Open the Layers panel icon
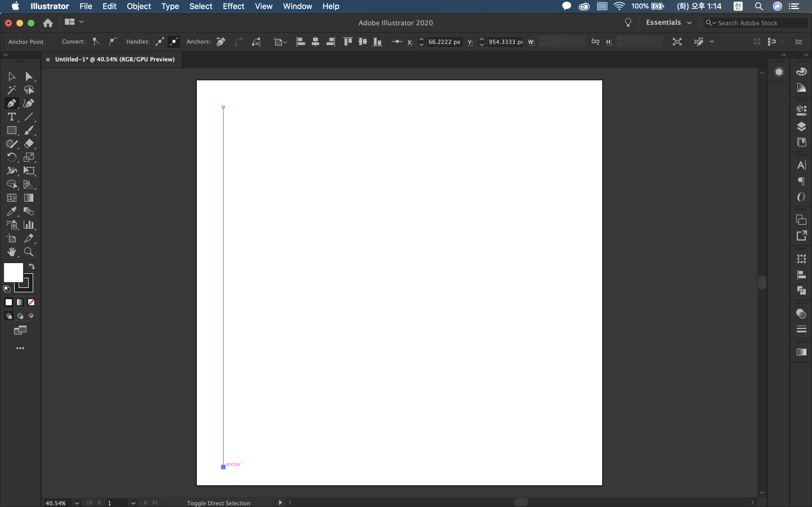The height and width of the screenshot is (507, 812). 801,126
